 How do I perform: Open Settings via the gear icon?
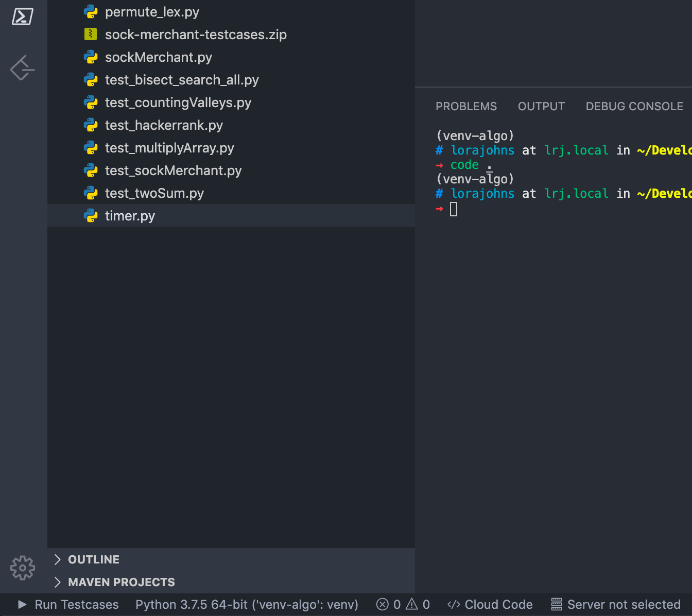(22, 568)
